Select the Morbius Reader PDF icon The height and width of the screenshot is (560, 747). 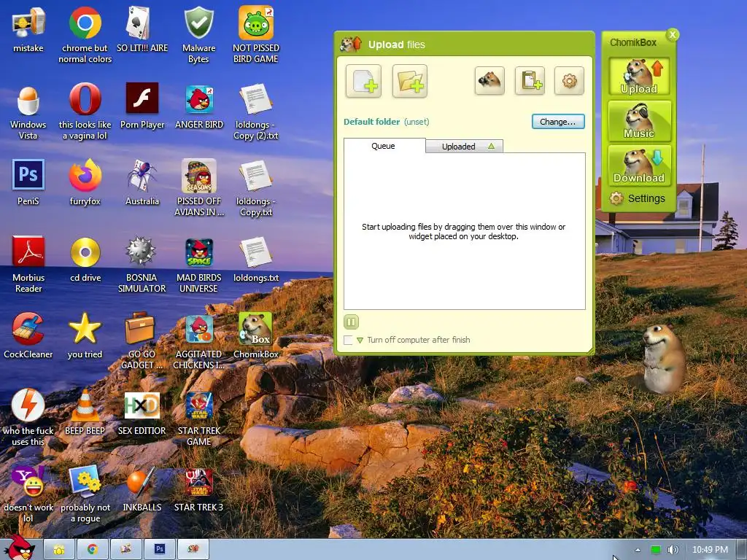pos(28,265)
